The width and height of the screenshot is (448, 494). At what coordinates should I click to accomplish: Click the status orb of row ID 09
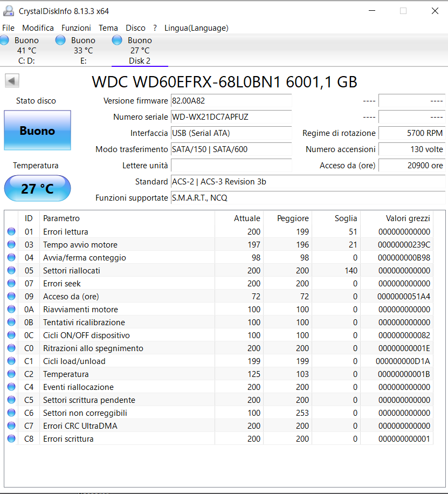pos(11,296)
